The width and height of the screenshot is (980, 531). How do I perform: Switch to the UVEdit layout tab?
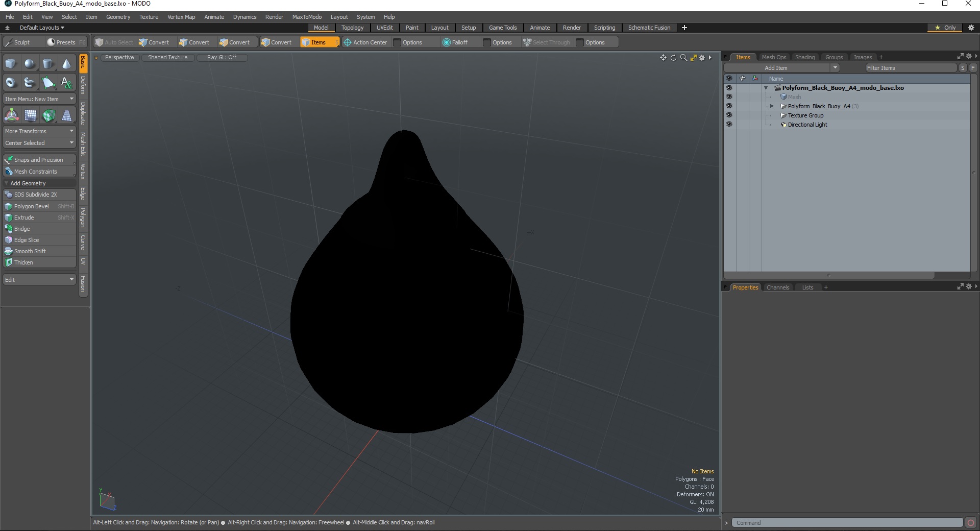(384, 28)
